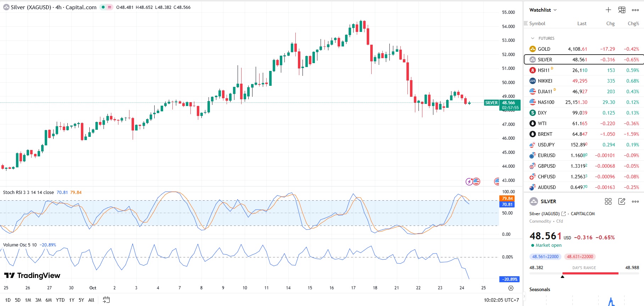
Task: Click the pink data-mode indicator in chart header
Action: 110,7
